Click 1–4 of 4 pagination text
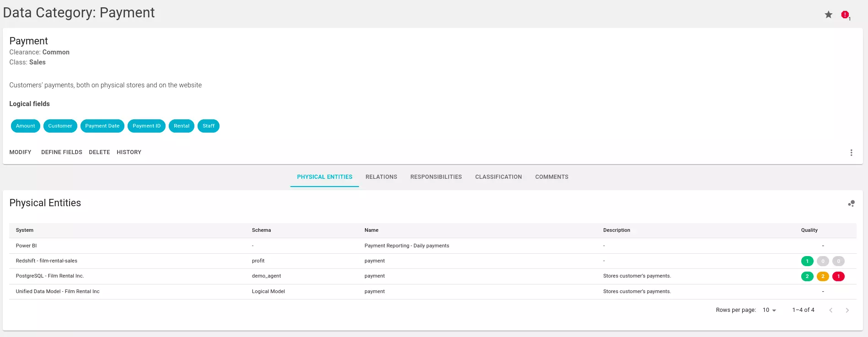868x337 pixels. [x=803, y=310]
